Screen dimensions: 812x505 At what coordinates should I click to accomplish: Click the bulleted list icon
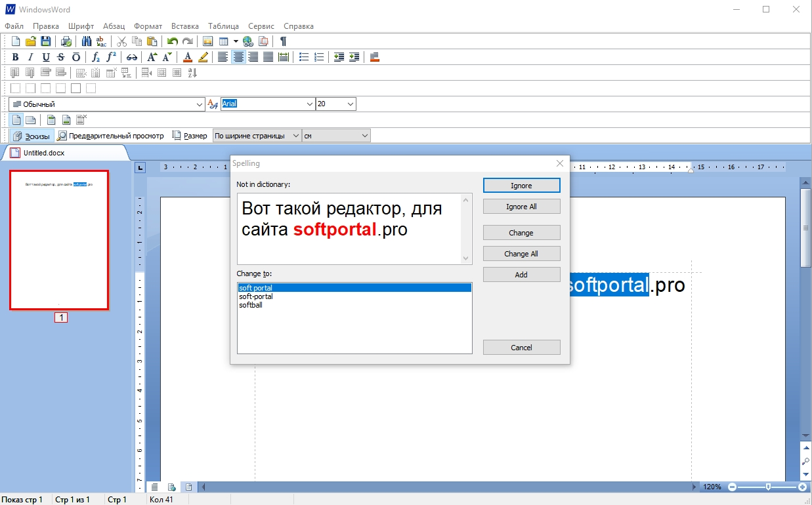click(304, 57)
